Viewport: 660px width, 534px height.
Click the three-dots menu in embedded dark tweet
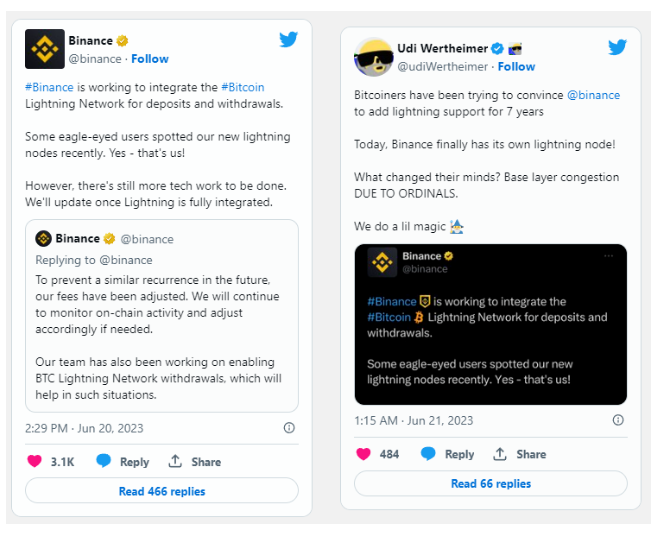(608, 256)
